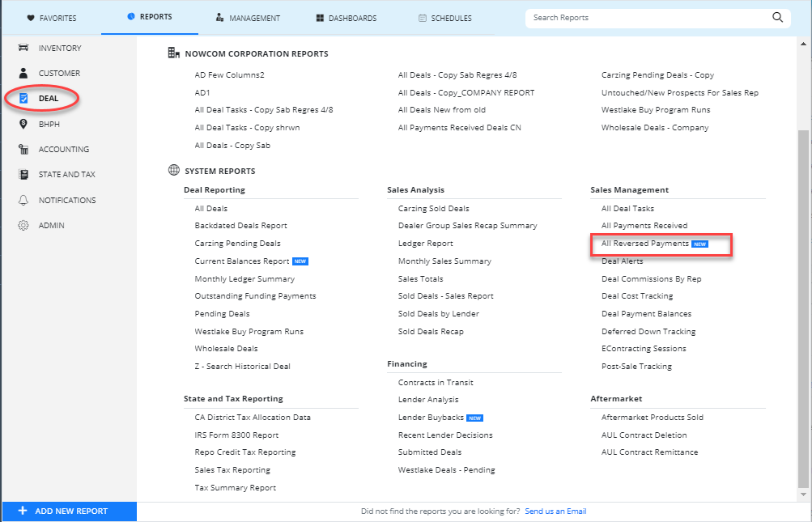812x522 pixels.
Task: Open the Contracts in Transit report
Action: [436, 383]
